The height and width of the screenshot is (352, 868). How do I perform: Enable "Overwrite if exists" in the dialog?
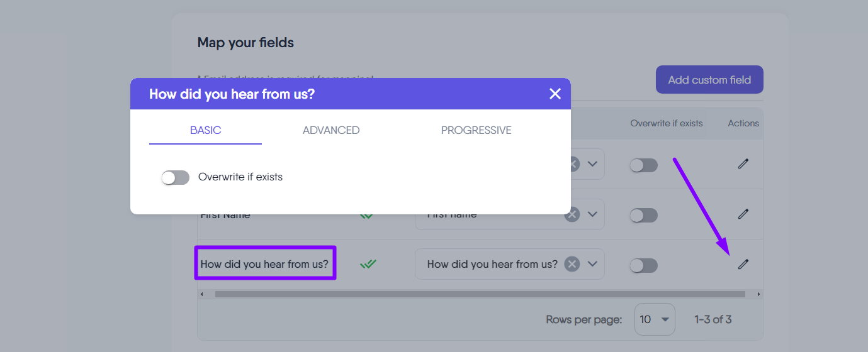176,178
